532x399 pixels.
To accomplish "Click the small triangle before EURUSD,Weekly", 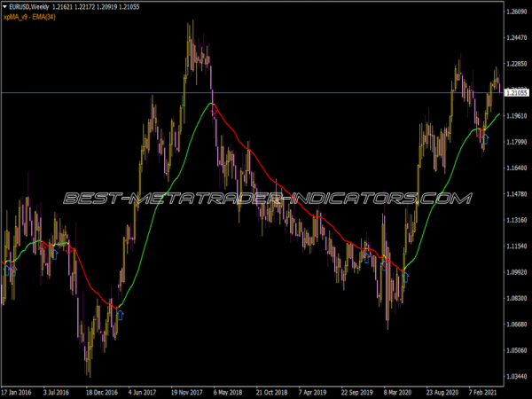I will click(5, 7).
